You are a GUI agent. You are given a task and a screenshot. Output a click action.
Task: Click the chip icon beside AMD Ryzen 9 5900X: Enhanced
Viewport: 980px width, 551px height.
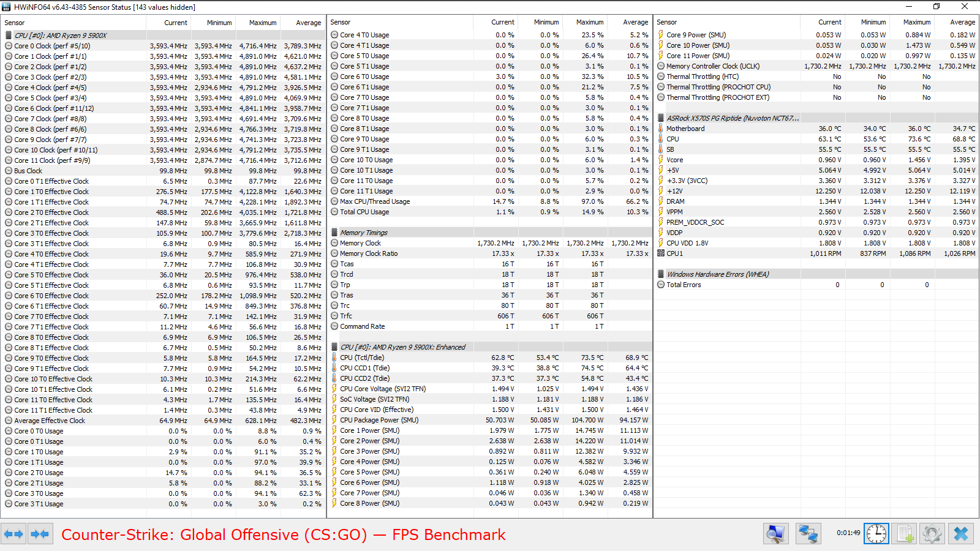(334, 347)
